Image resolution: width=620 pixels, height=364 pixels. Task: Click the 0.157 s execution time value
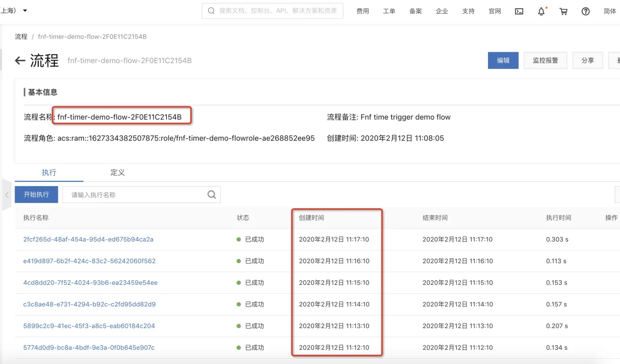557,305
